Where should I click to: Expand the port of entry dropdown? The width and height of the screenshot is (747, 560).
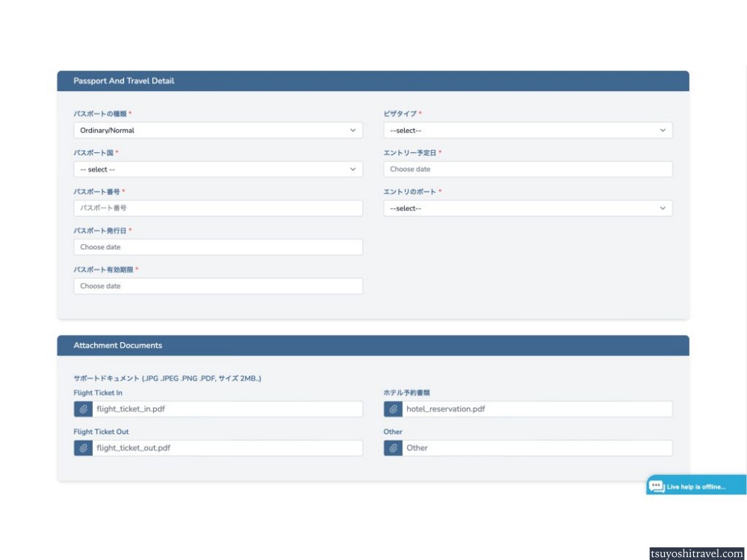tap(527, 208)
